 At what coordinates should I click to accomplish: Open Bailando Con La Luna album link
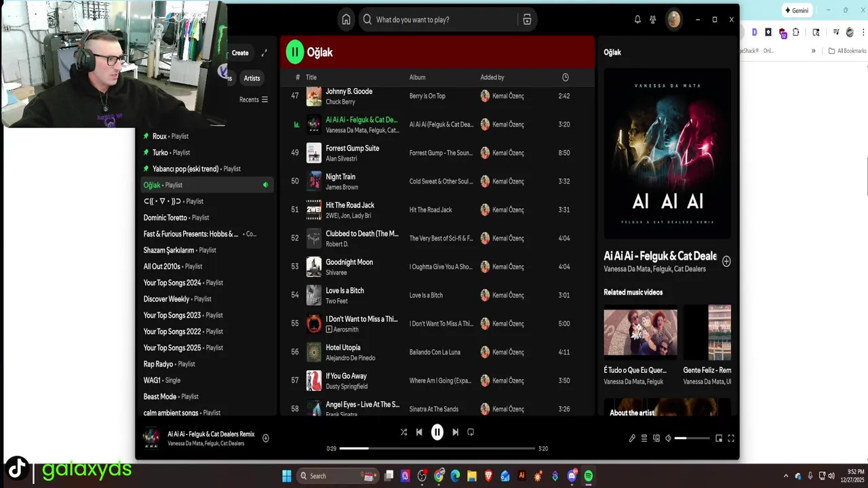point(435,352)
